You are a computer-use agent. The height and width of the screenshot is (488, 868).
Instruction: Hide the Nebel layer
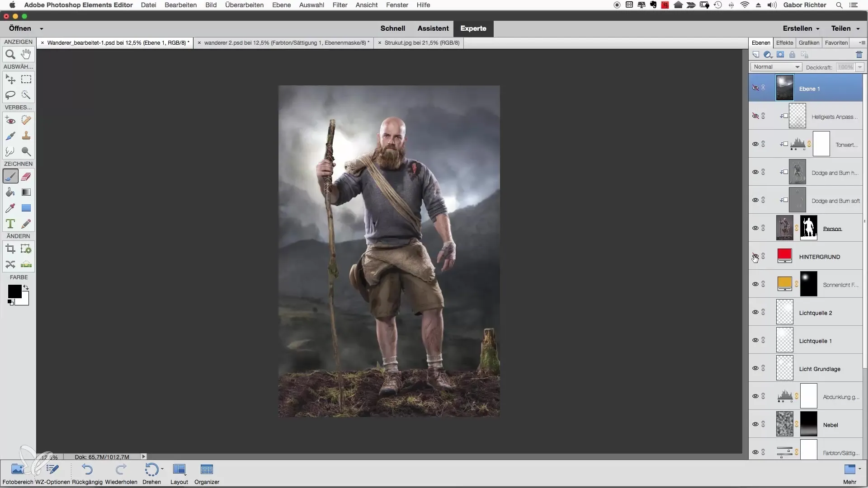[755, 424]
